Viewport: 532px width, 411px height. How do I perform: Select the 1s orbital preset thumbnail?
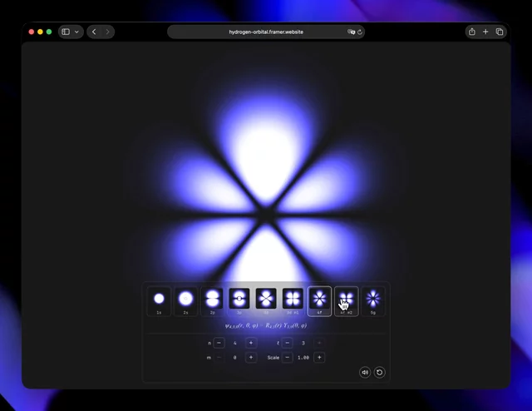pyautogui.click(x=159, y=301)
